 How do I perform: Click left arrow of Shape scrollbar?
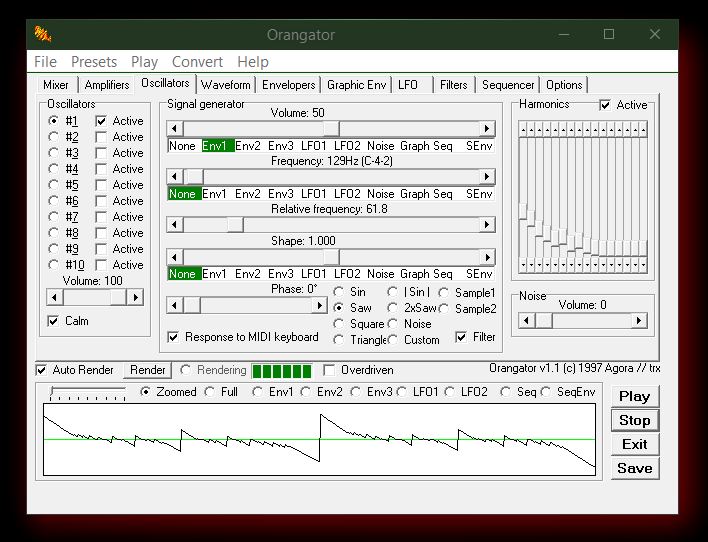[175, 257]
